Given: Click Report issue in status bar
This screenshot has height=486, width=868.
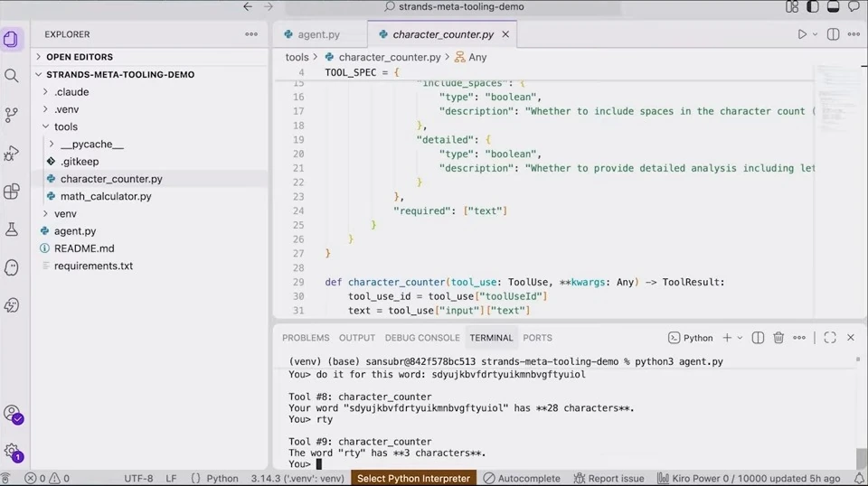Looking at the screenshot, I should 609,479.
